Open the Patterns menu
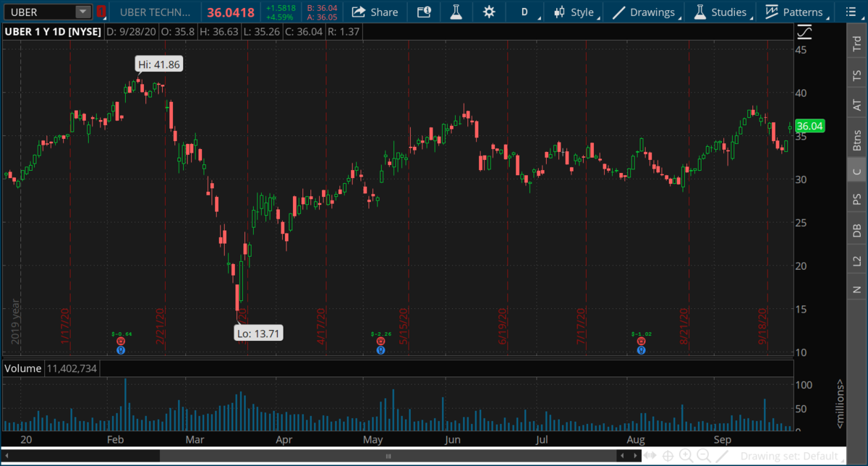Viewport: 868px width, 466px height. coord(793,12)
